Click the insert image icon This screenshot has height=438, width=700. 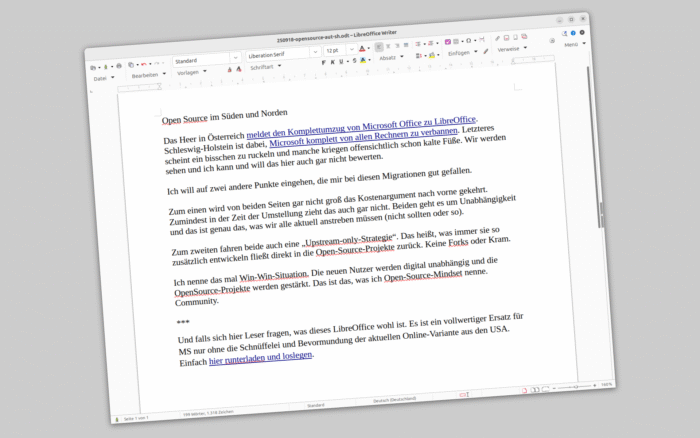pos(446,42)
